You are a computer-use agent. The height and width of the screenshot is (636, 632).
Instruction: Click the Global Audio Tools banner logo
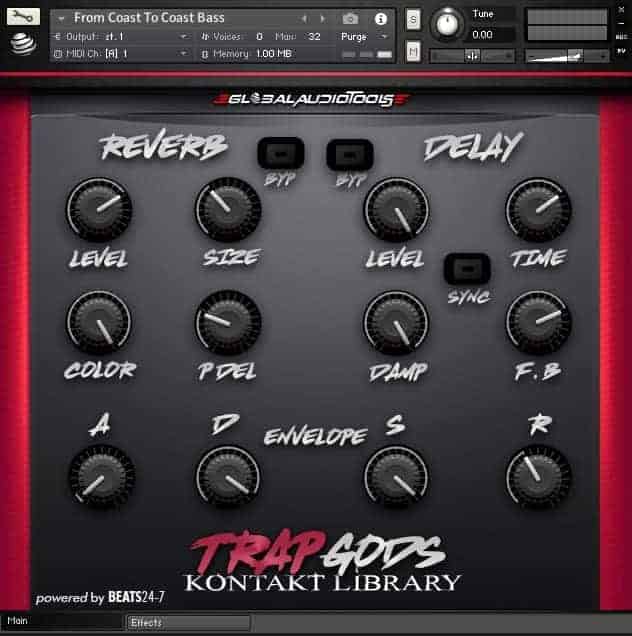pos(312,99)
